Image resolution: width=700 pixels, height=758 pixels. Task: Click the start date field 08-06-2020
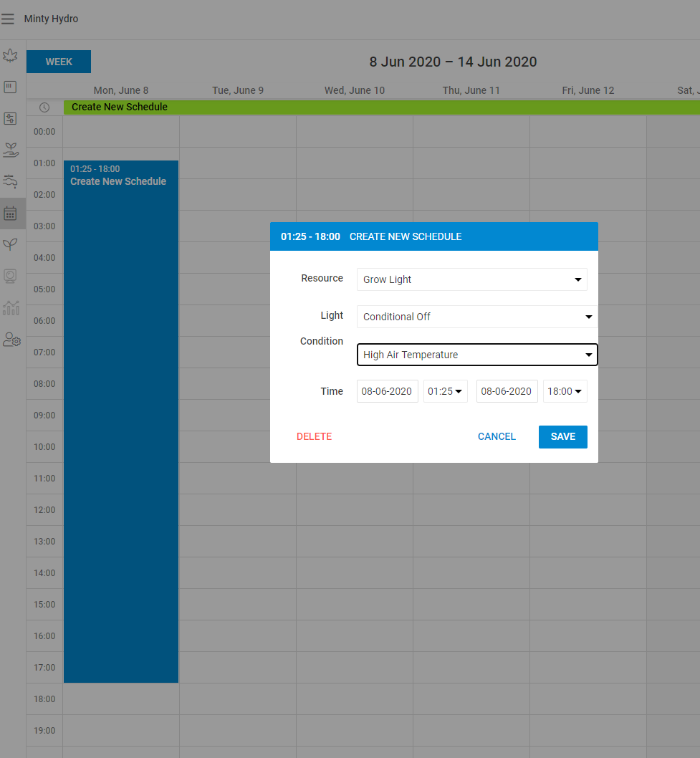click(387, 391)
